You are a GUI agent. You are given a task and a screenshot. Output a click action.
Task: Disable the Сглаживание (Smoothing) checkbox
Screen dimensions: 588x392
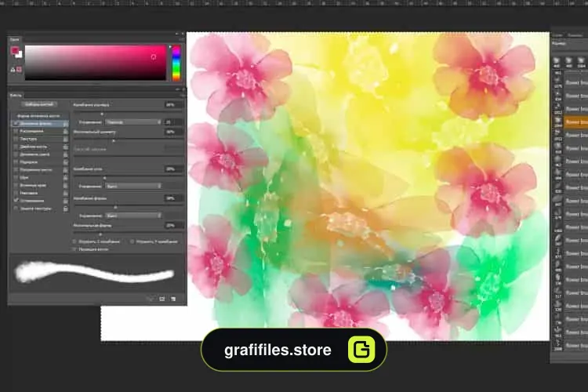[x=16, y=201]
